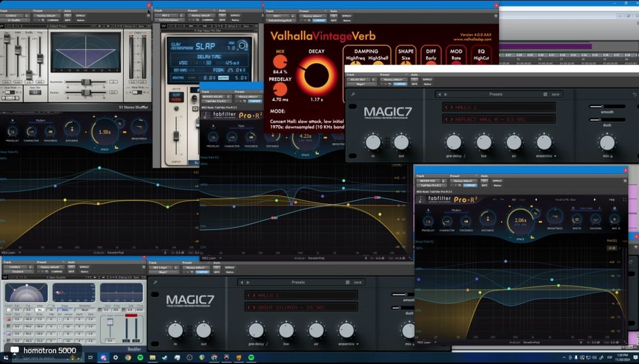The height and width of the screenshot is (364, 639).
Task: Click next preset arrow in upper Magic7
Action: [x=446, y=95]
